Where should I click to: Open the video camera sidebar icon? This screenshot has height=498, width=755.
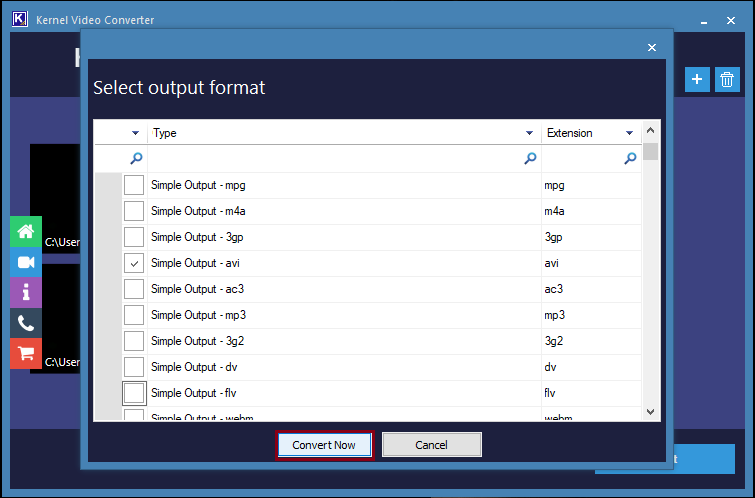pyautogui.click(x=26, y=262)
